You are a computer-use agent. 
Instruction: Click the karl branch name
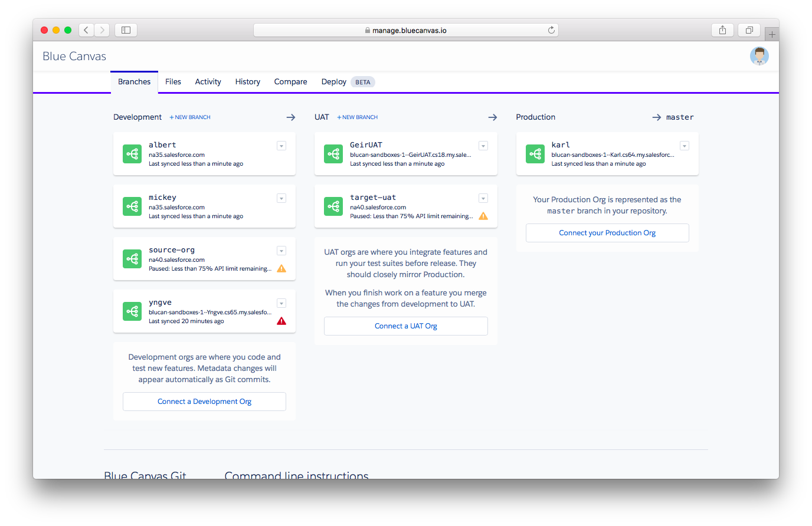(x=561, y=145)
